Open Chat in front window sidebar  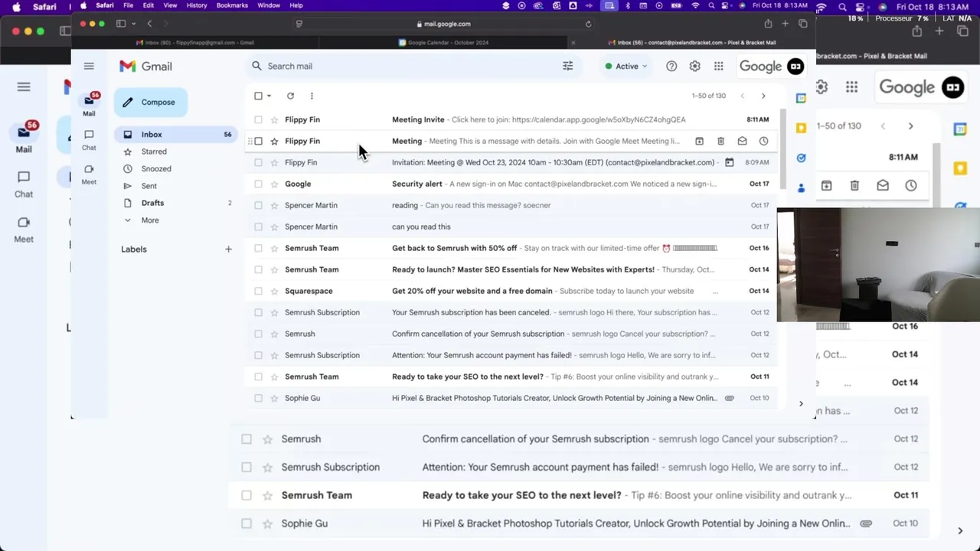click(x=89, y=139)
